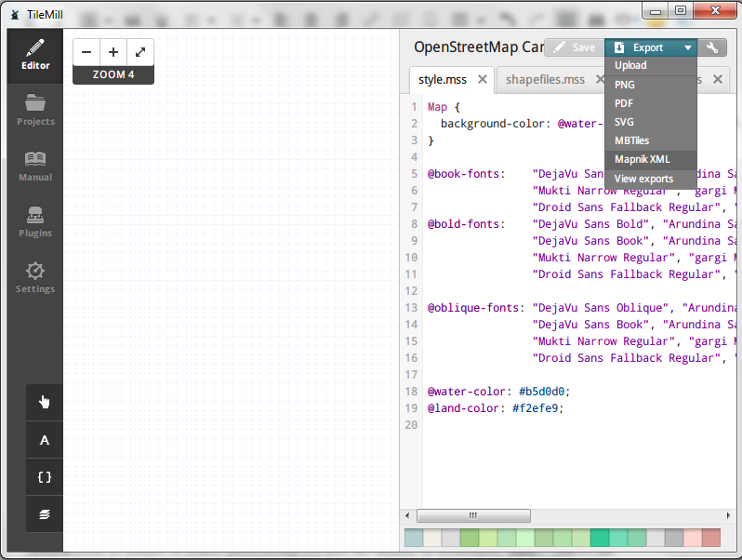742x560 pixels.
Task: Pick the bright teal green color swatch
Action: (x=600, y=538)
